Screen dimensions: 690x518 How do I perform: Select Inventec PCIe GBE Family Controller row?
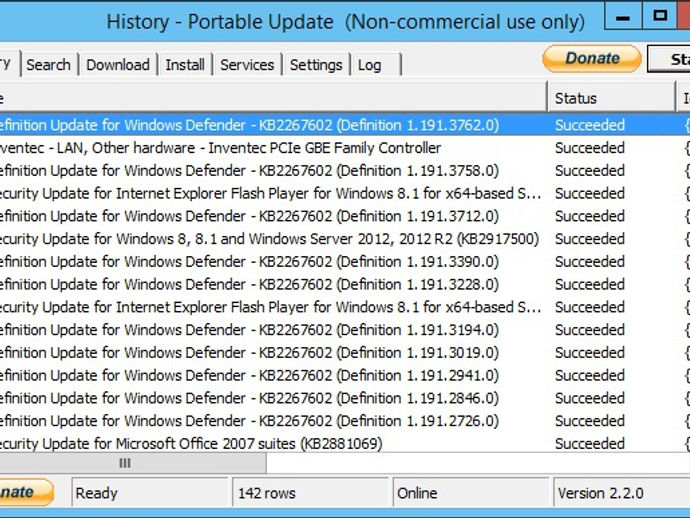220,148
